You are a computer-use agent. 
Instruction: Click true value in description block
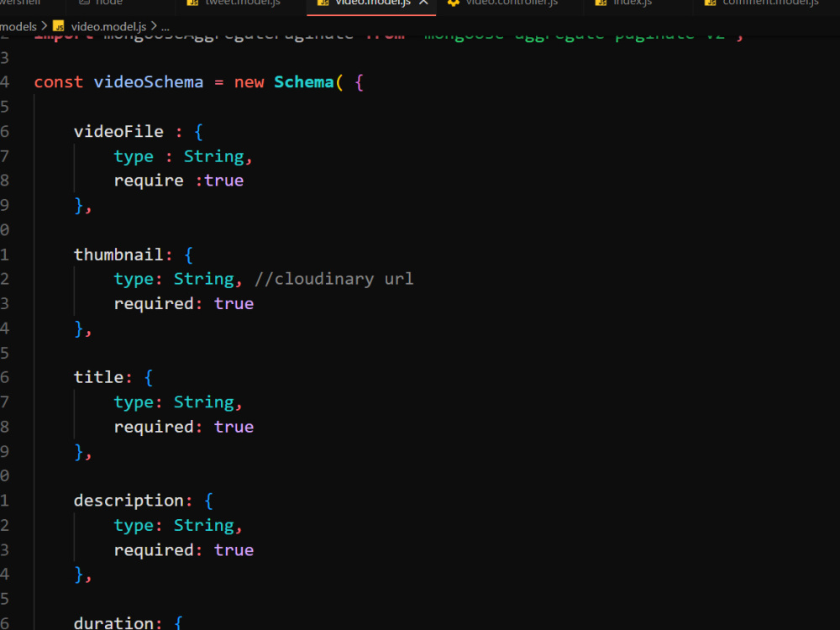coord(234,550)
